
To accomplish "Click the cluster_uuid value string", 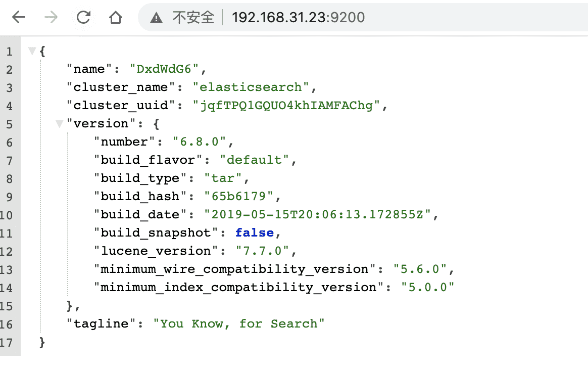I will tap(285, 106).
